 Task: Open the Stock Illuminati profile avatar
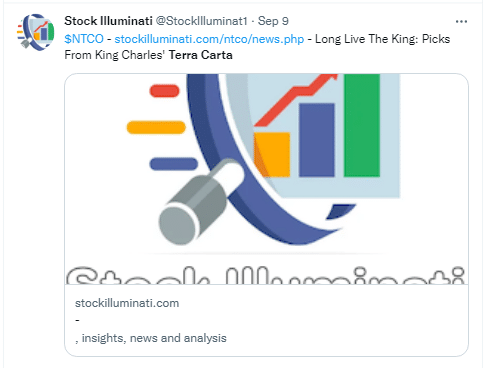36,31
